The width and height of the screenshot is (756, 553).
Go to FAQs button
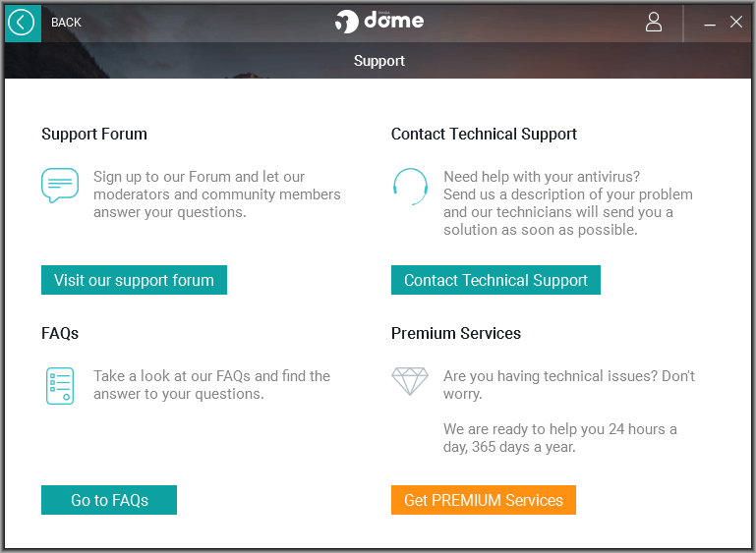[109, 500]
